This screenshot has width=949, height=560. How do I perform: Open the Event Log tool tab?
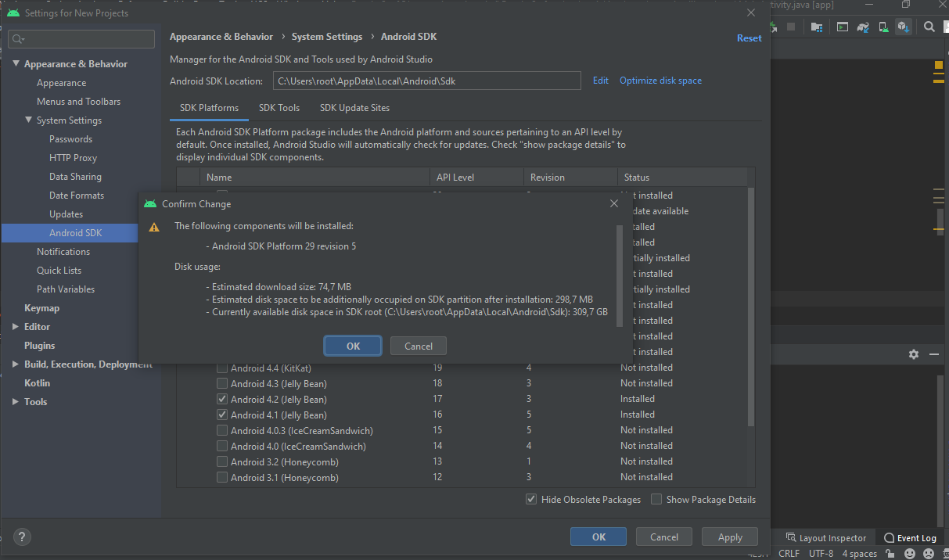pyautogui.click(x=910, y=538)
